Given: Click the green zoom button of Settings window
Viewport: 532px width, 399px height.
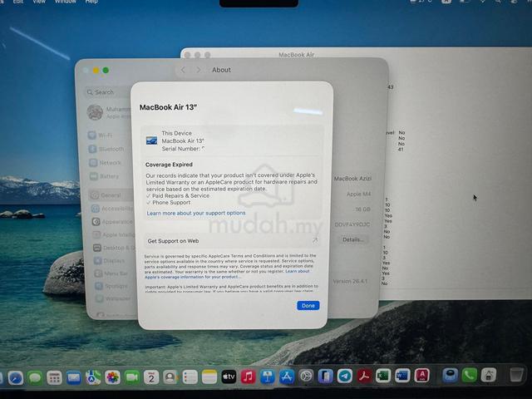Looking at the screenshot, I should coord(106,70).
